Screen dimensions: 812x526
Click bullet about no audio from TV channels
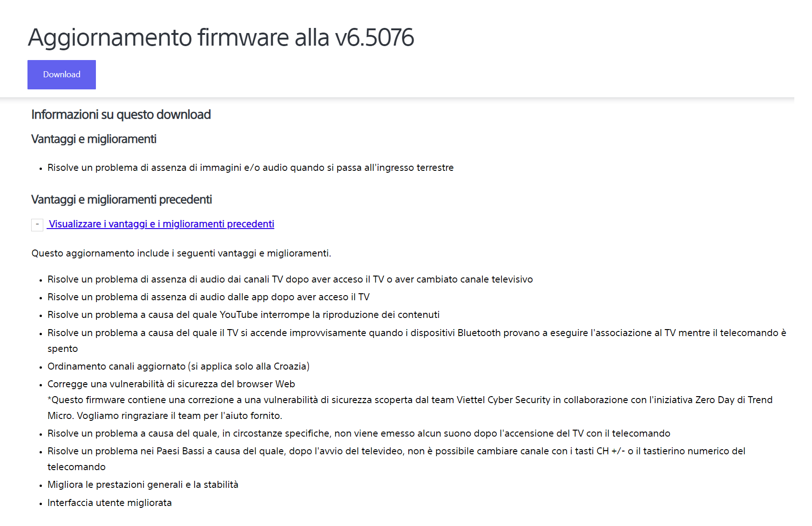[x=290, y=279]
